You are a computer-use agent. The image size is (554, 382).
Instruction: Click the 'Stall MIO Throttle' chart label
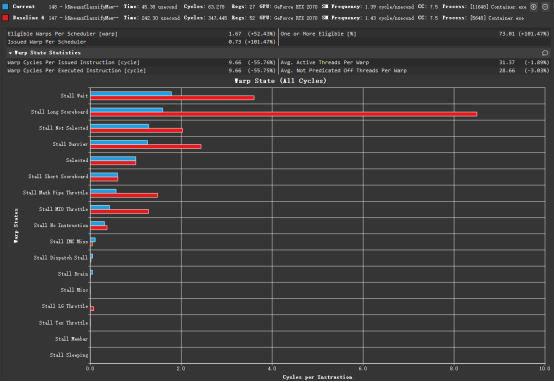point(64,209)
